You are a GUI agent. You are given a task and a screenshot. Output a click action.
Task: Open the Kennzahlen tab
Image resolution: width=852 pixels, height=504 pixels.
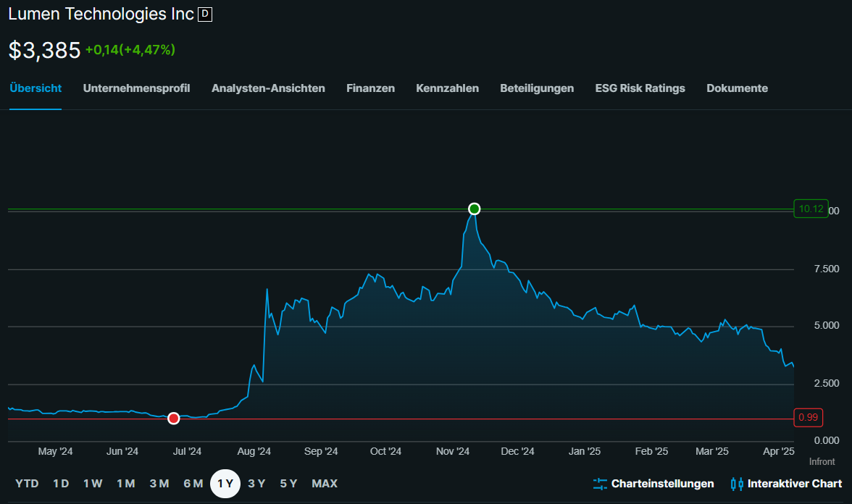tap(447, 88)
